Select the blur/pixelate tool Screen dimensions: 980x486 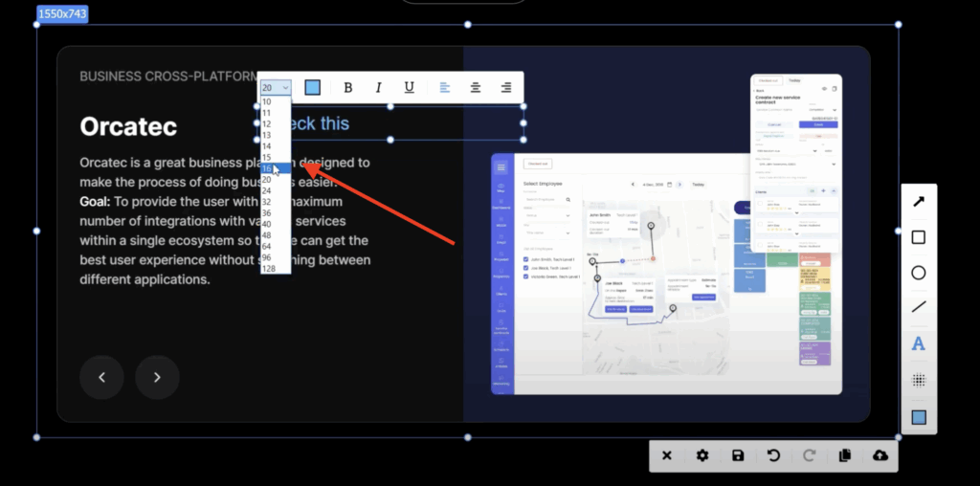[918, 380]
